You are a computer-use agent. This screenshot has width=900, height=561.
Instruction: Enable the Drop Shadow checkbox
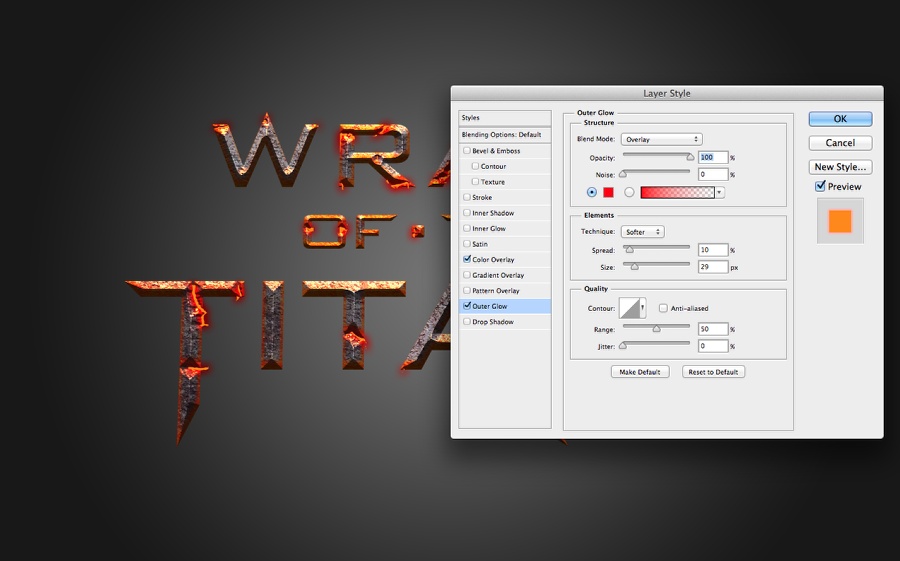pyautogui.click(x=467, y=321)
